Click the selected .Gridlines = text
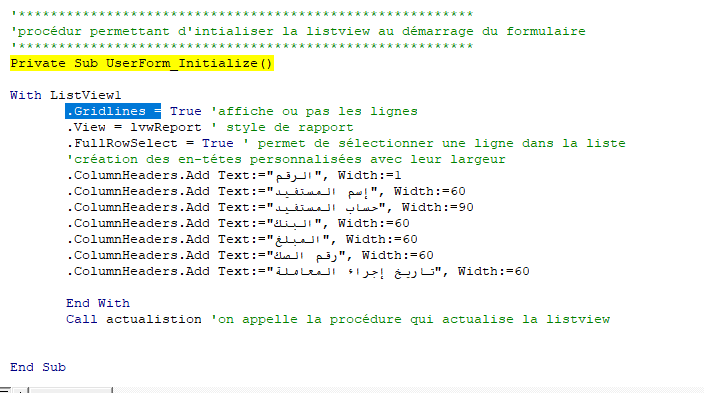Viewport: 704px width, 393px height. point(113,111)
